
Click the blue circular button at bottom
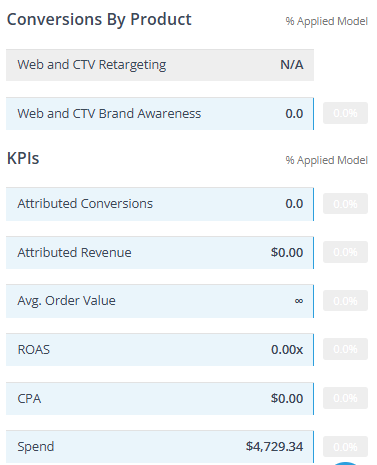tap(345, 463)
